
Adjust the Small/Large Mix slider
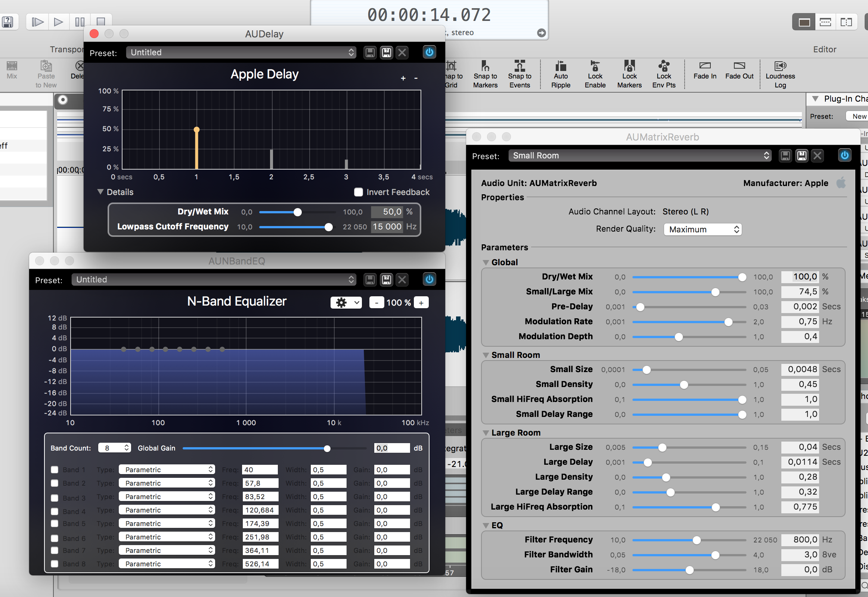click(x=715, y=292)
